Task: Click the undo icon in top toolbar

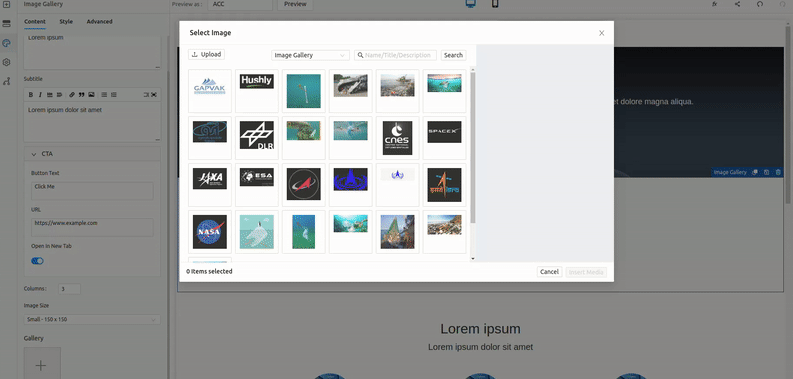Action: pos(760,4)
